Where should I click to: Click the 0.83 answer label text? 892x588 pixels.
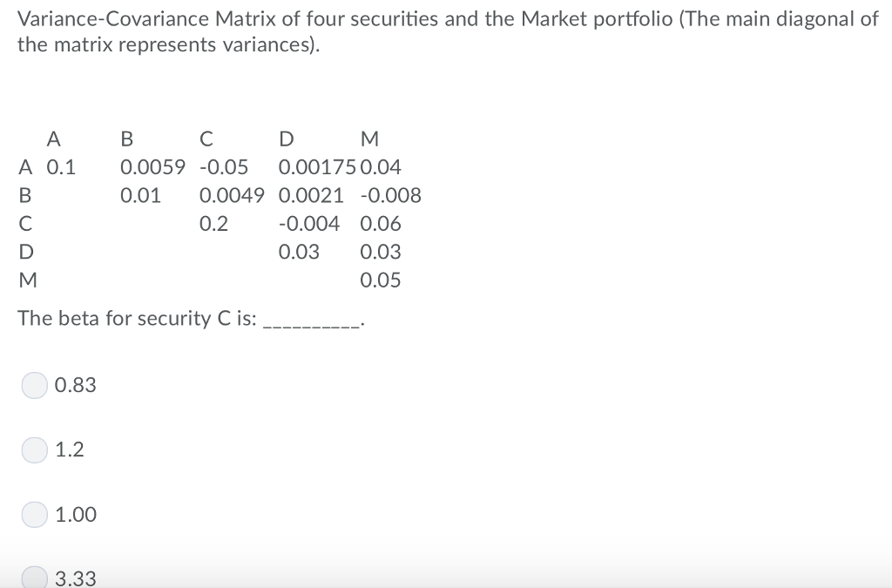pos(77,385)
